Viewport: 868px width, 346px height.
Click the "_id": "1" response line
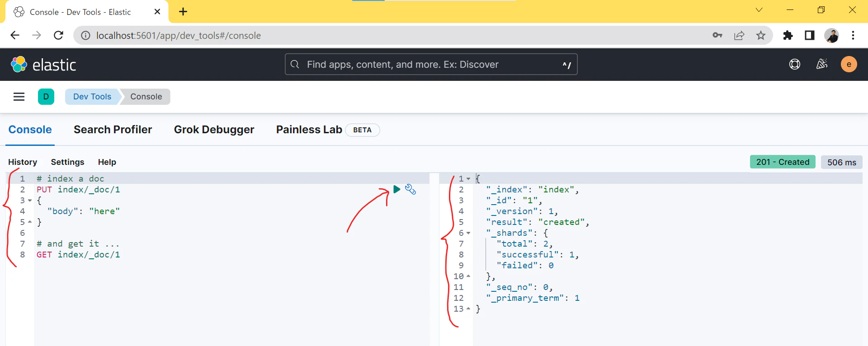point(514,201)
